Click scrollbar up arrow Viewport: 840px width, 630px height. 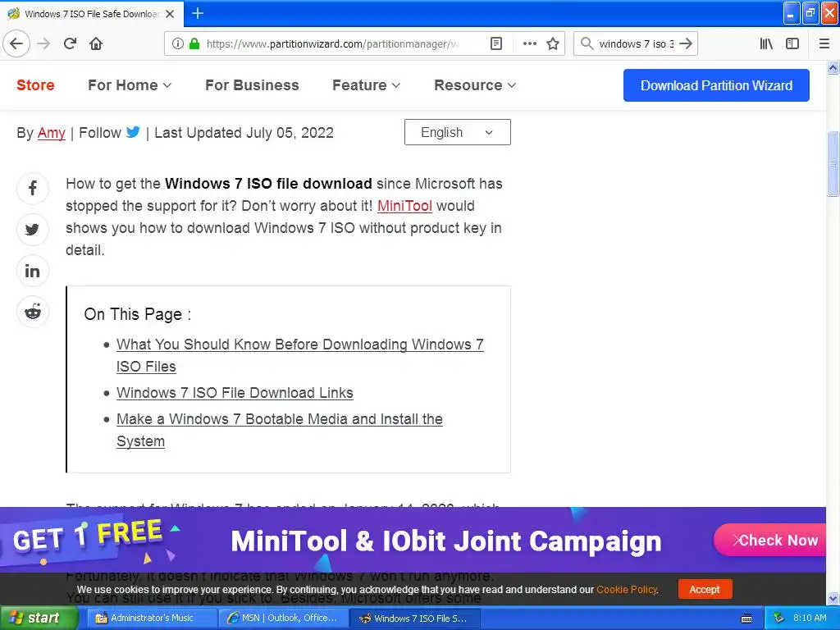[x=833, y=67]
